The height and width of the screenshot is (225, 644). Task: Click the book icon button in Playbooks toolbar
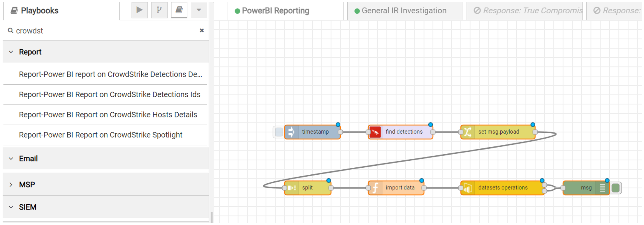[179, 10]
